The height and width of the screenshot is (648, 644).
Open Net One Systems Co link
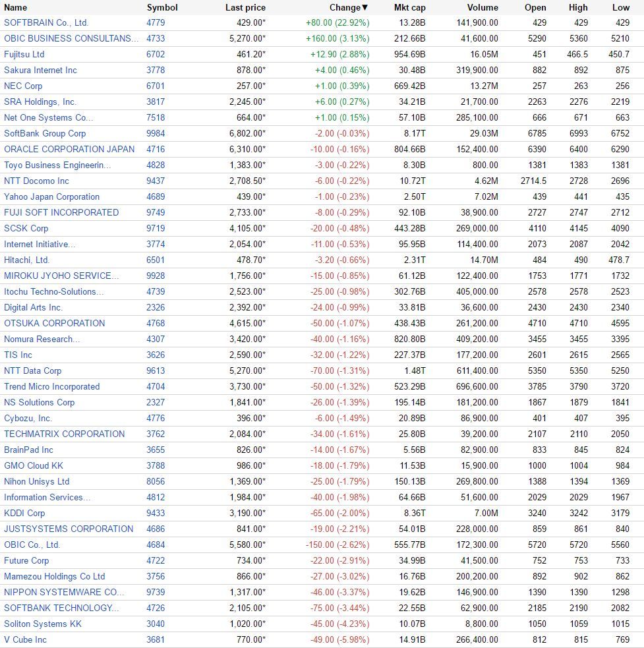click(x=48, y=118)
